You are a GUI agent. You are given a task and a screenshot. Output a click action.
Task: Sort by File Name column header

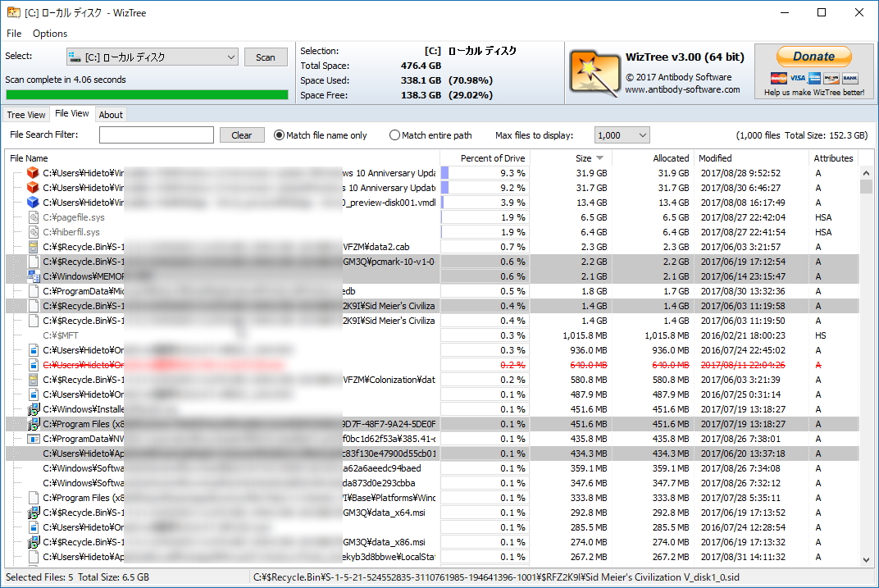point(222,158)
